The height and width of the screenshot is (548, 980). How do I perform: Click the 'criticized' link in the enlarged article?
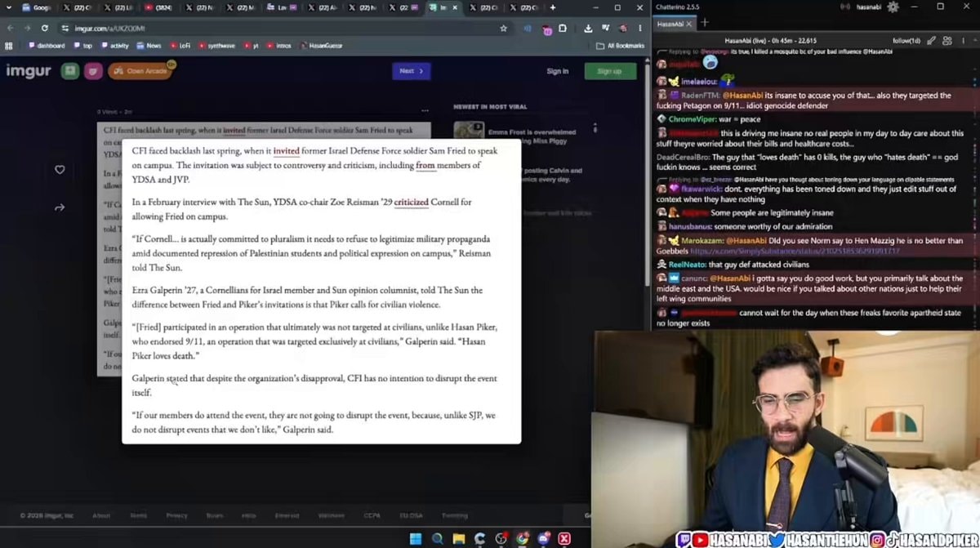[411, 202]
